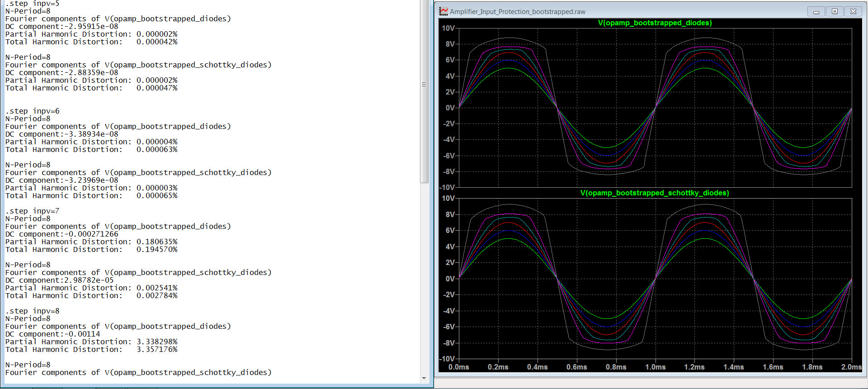868x389 pixels.
Task: Click Total Harmonic Distortion value 0.194570%
Action: [x=157, y=249]
